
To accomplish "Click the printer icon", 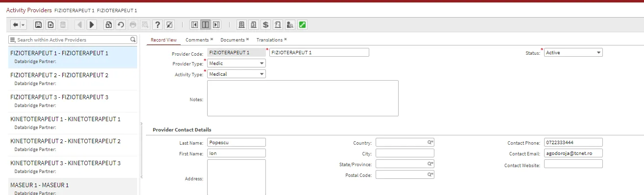I will pyautogui.click(x=133, y=24).
